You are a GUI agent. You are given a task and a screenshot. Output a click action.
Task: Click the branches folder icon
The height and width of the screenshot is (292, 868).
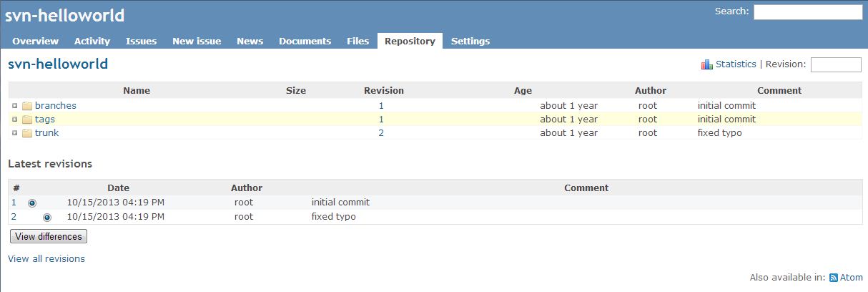[27, 106]
